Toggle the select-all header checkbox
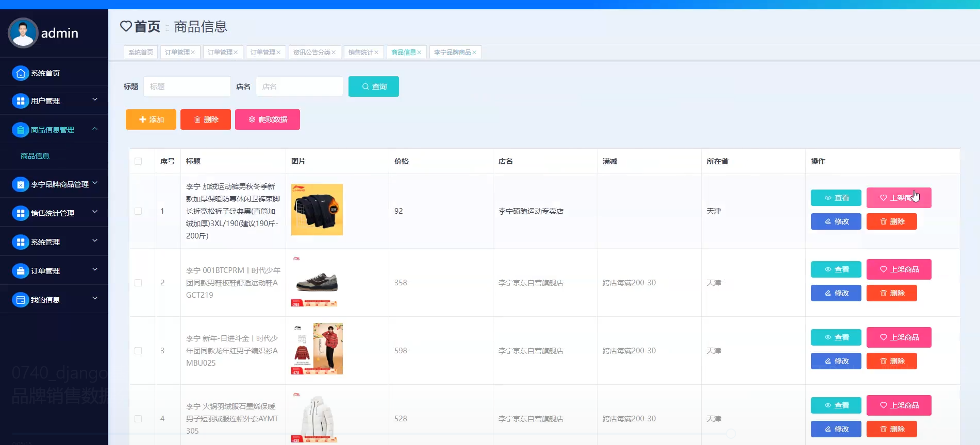980x445 pixels. pos(138,161)
